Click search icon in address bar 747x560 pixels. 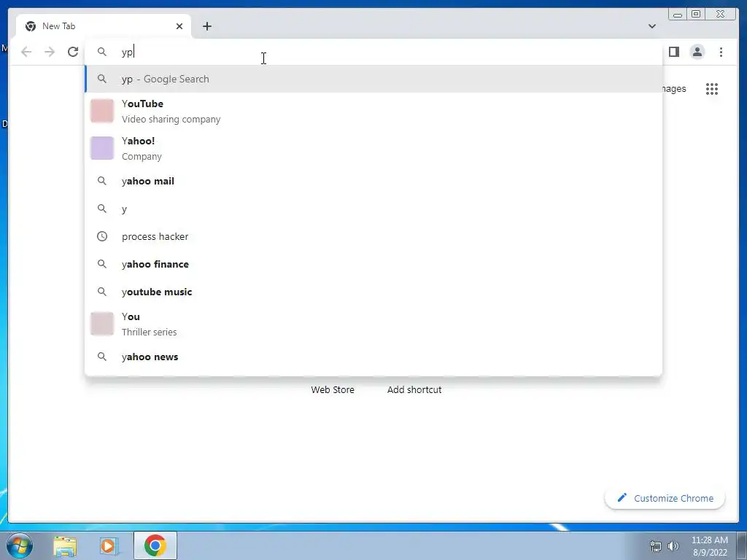tap(102, 52)
